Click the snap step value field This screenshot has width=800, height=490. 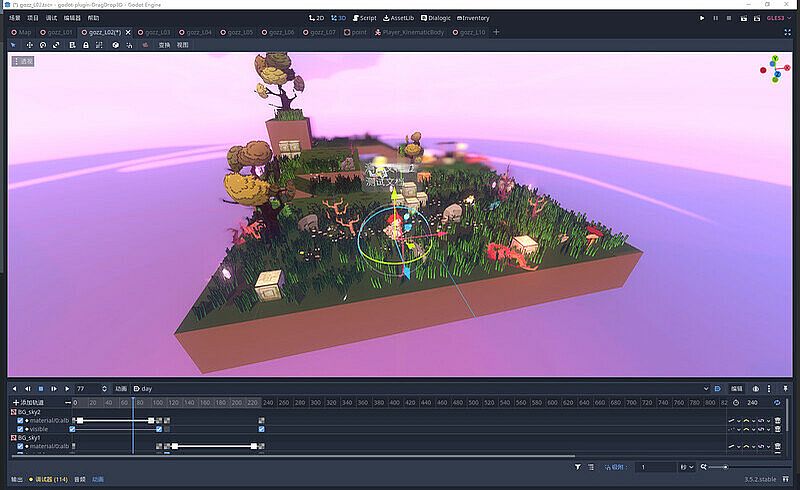(x=656, y=467)
